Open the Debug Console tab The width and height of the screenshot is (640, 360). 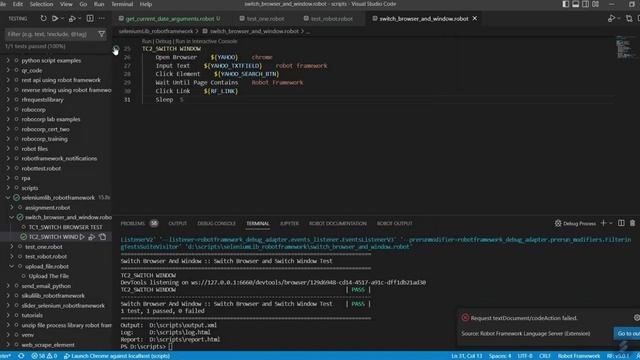(216, 223)
